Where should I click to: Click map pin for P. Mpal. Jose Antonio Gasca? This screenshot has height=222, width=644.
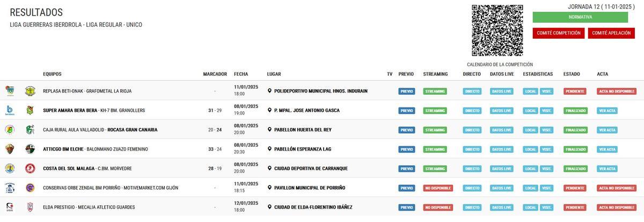pos(269,110)
